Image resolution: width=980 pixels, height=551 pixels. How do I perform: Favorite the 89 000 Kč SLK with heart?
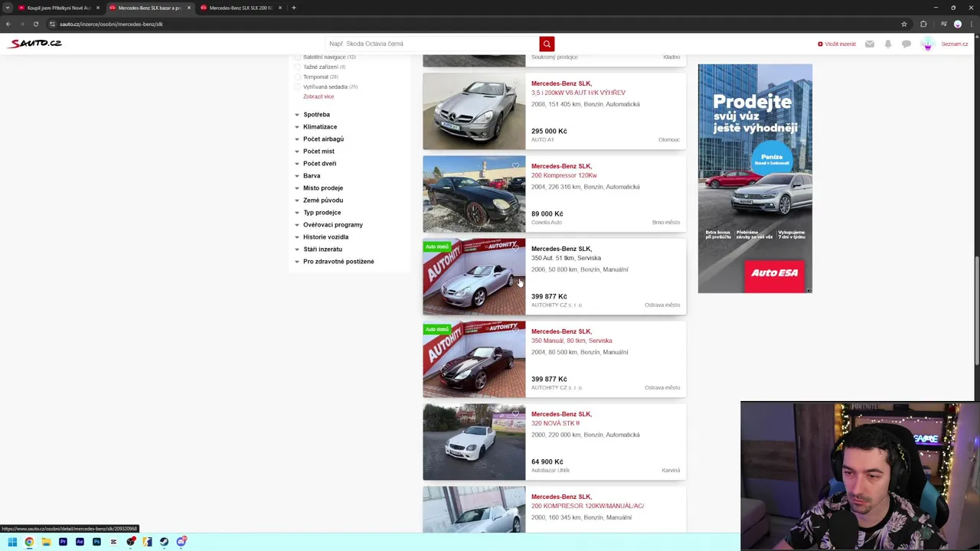click(x=515, y=165)
